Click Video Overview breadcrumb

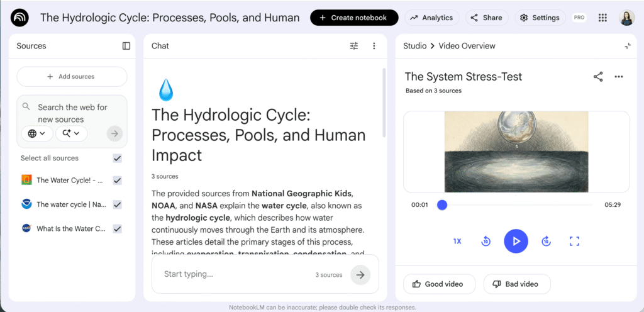[467, 46]
